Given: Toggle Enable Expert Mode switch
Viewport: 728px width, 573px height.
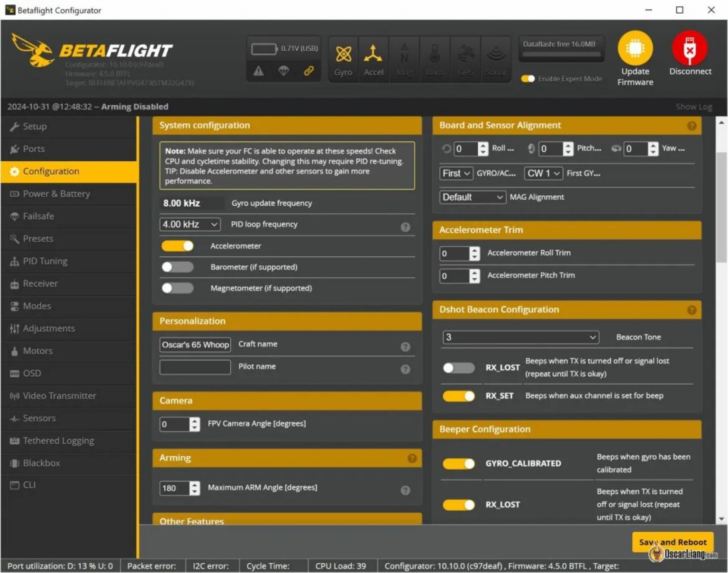Looking at the screenshot, I should (x=528, y=79).
